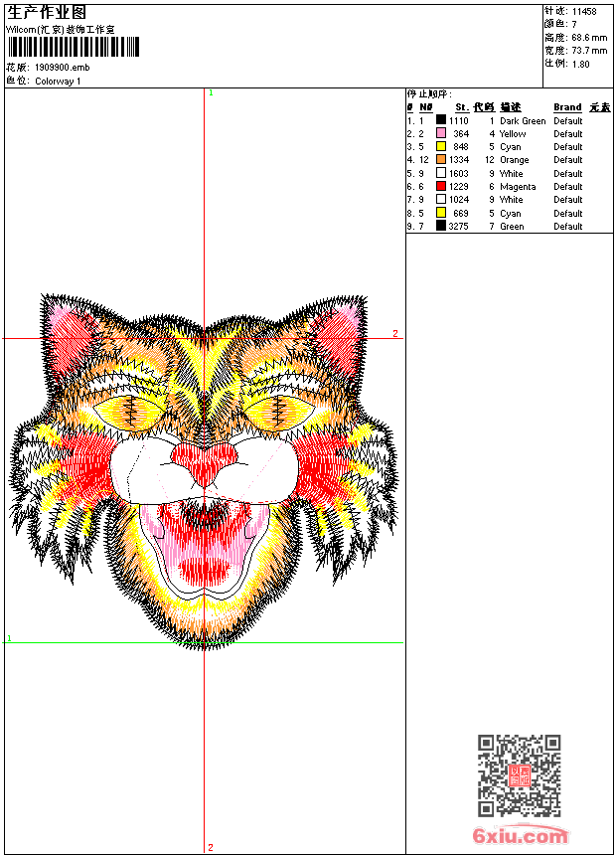Image resolution: width=616 pixels, height=855 pixels.
Task: Click the stitch count '1229'
Action: tap(459, 187)
